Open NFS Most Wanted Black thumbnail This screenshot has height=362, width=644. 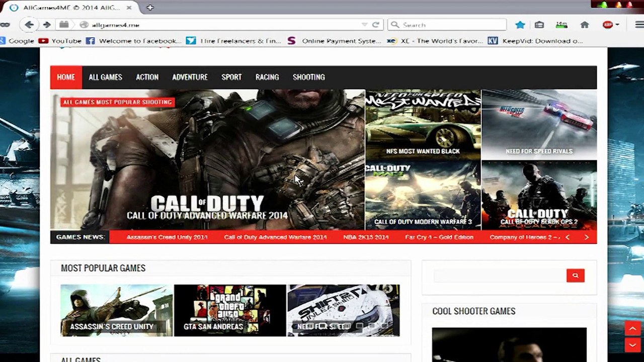click(x=423, y=125)
